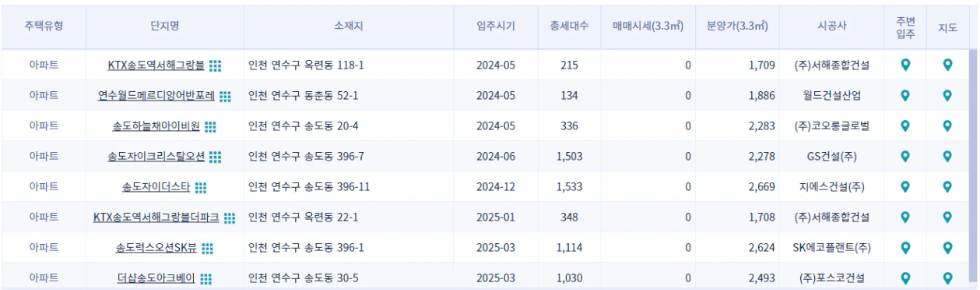The image size is (980, 290).
Task: Show 주변입주 pin for 송도자이더스타 row
Action: coord(905,187)
